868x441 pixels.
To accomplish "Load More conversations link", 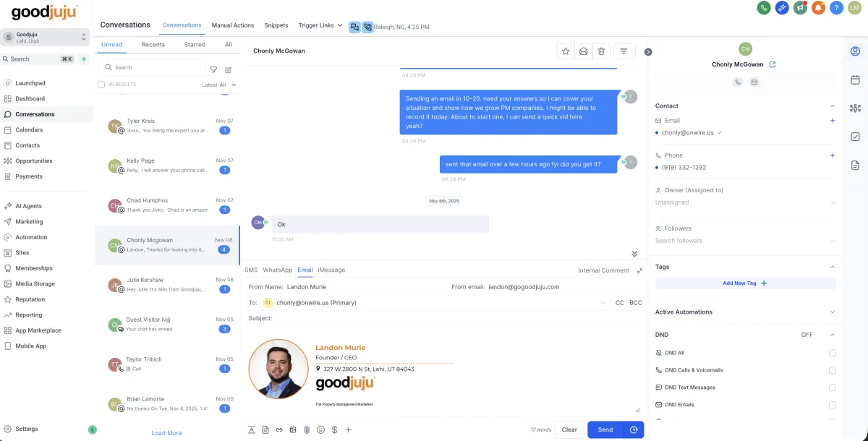I will [x=166, y=433].
